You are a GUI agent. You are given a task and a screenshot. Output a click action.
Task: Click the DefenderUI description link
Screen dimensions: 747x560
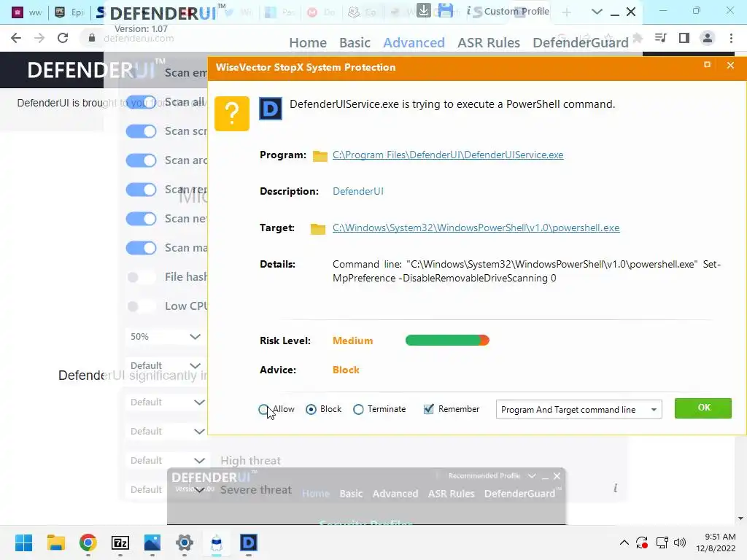coord(357,192)
